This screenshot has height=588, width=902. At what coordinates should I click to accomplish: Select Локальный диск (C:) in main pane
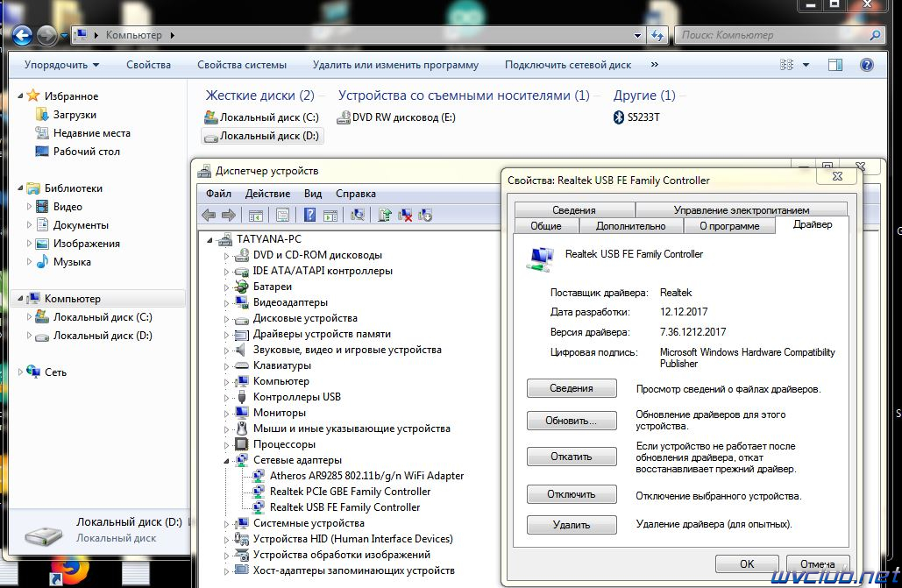point(262,117)
